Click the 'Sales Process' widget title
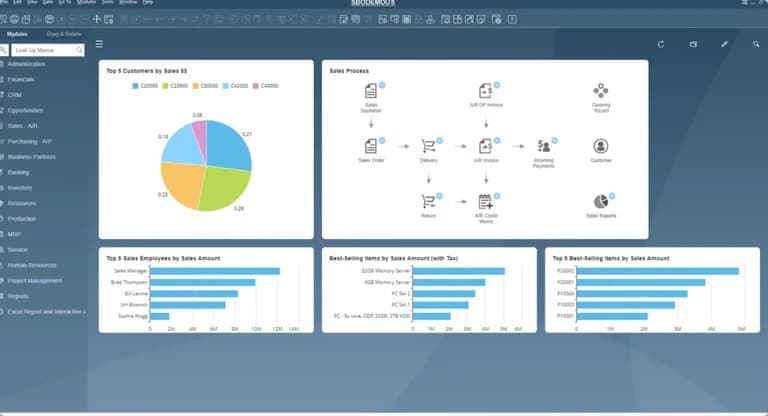The height and width of the screenshot is (416, 768). click(349, 71)
